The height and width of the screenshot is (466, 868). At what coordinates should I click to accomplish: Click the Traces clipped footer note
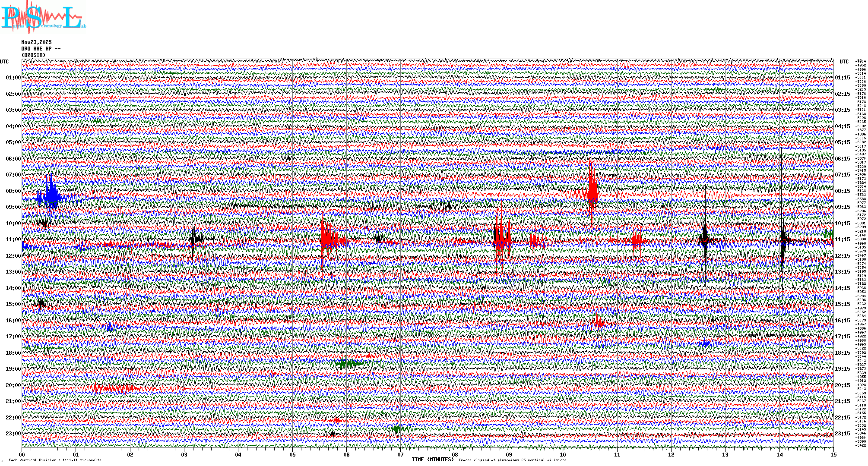(512, 460)
